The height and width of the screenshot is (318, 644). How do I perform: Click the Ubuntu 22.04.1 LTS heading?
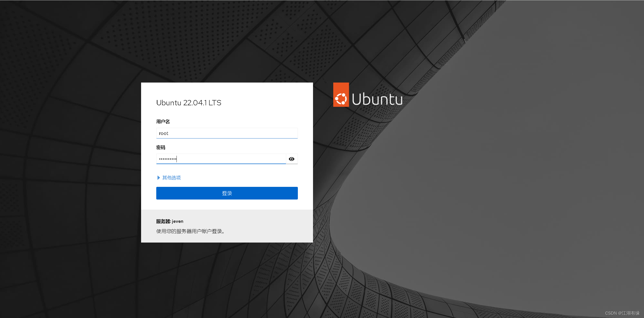[189, 103]
